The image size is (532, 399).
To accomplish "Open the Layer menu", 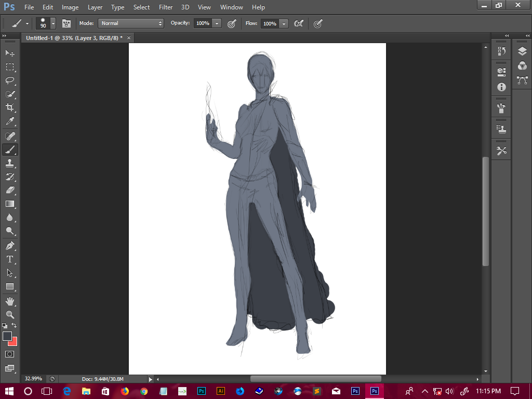I will 95,7.
